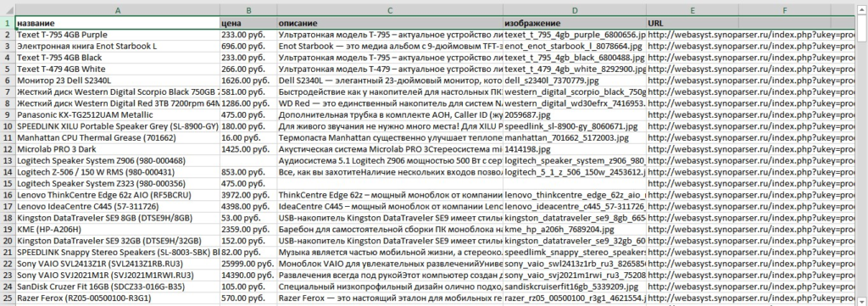Select image cell 'manhattan_701662_5172003.jpg'
The image size is (868, 306).
[x=575, y=138]
